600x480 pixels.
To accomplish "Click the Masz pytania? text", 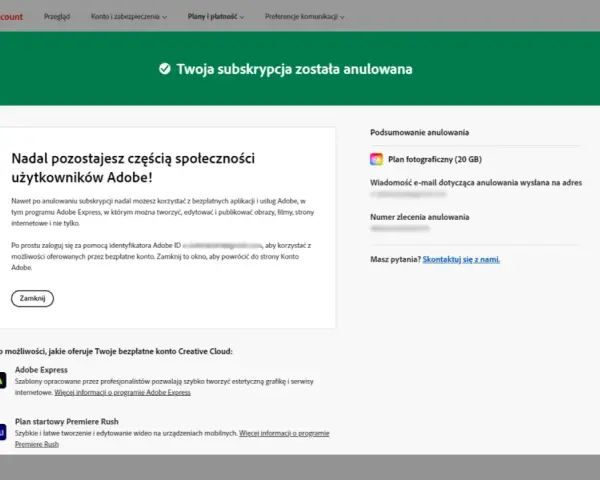I will click(395, 260).
